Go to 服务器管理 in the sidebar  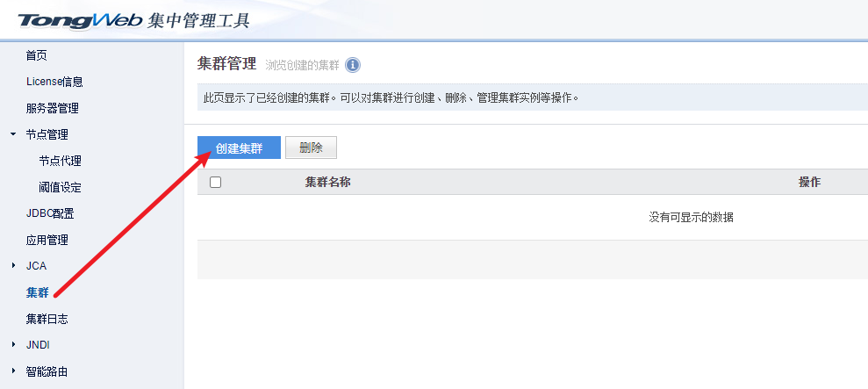(x=52, y=108)
